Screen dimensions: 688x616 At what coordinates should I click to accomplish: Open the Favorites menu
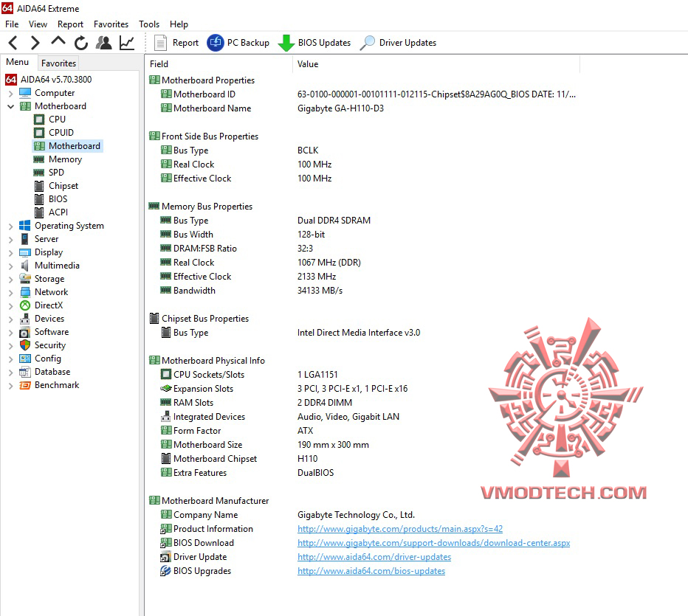(x=111, y=24)
